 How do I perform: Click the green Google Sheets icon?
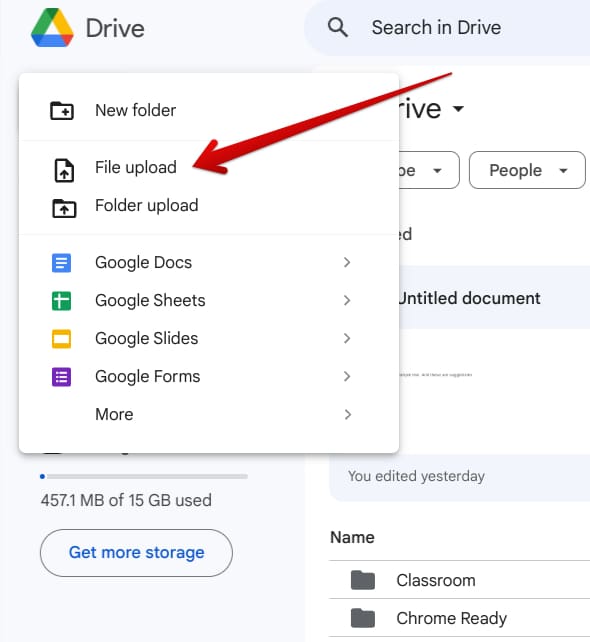click(61, 301)
